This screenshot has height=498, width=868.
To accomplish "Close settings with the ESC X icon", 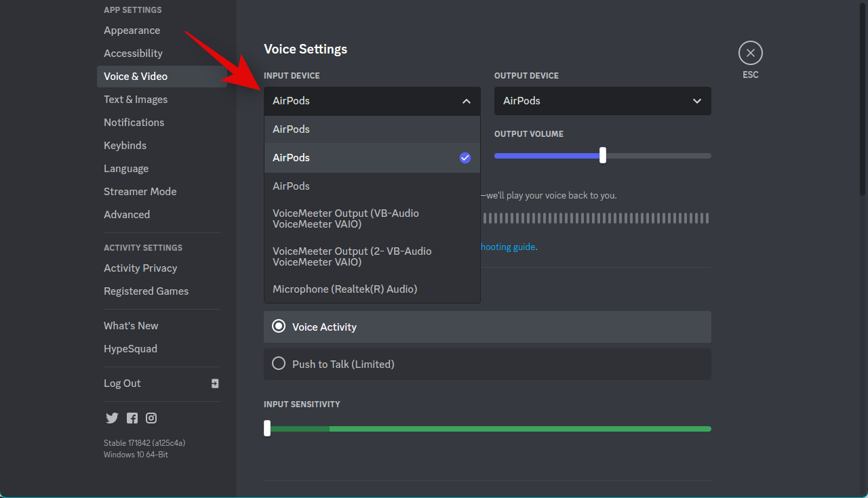I will pos(750,53).
